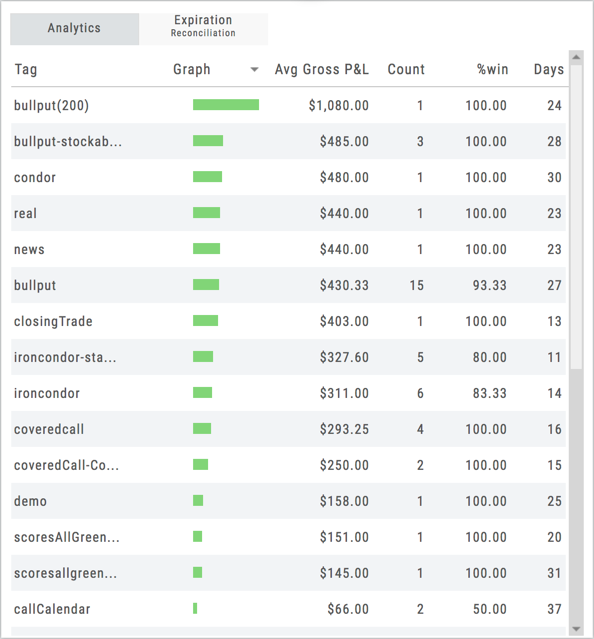Sort by the Days column header

549,70
